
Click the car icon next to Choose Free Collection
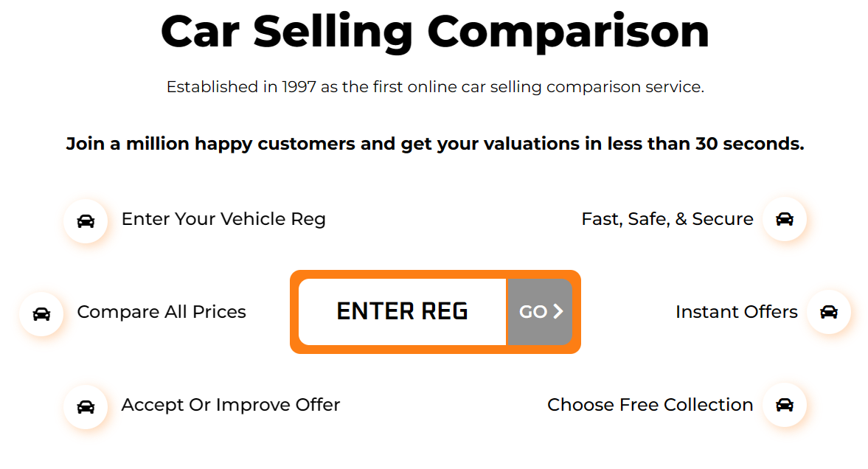point(785,405)
